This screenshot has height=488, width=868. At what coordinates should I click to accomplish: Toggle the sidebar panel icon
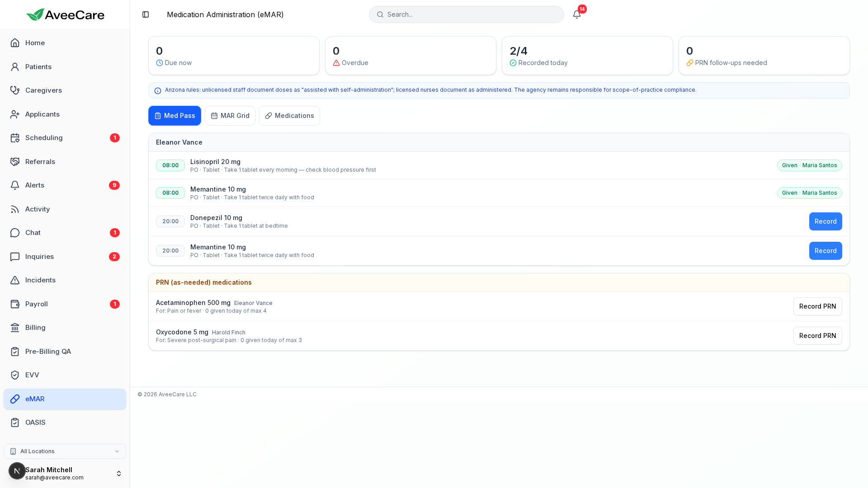point(146,14)
